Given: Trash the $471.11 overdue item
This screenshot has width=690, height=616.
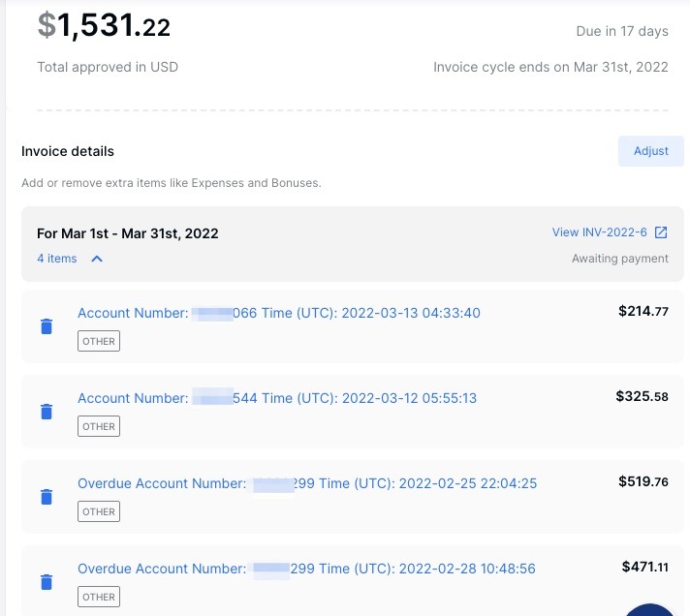Looking at the screenshot, I should click(47, 582).
